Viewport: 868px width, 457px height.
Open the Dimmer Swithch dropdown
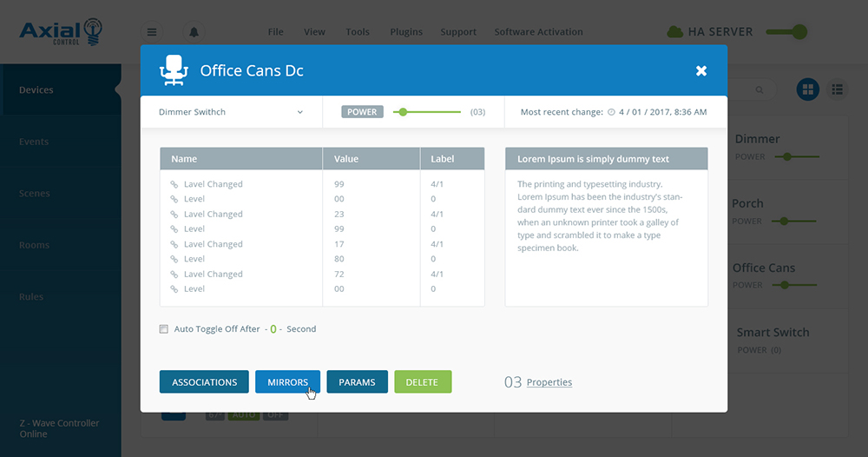[231, 112]
